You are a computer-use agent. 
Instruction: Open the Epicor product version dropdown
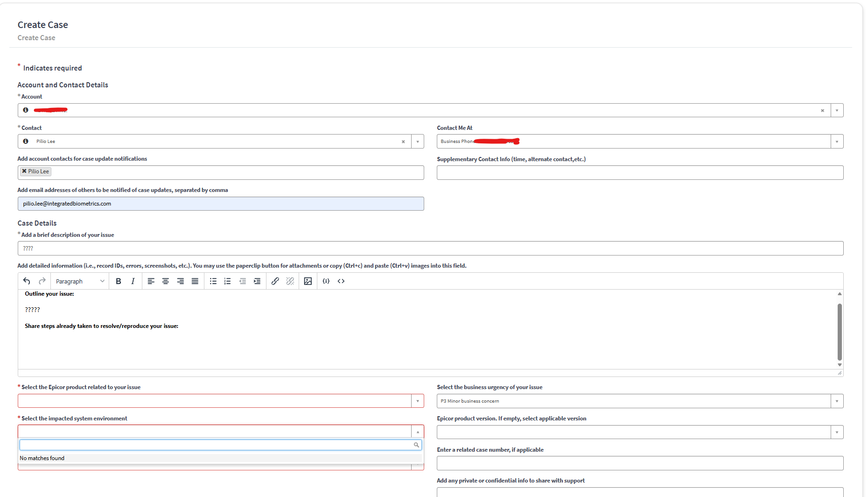point(837,432)
